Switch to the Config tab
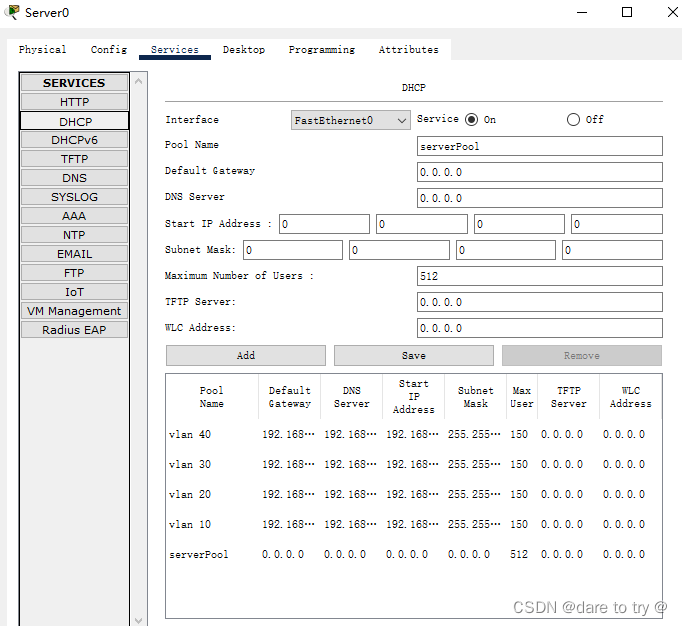 coord(109,50)
